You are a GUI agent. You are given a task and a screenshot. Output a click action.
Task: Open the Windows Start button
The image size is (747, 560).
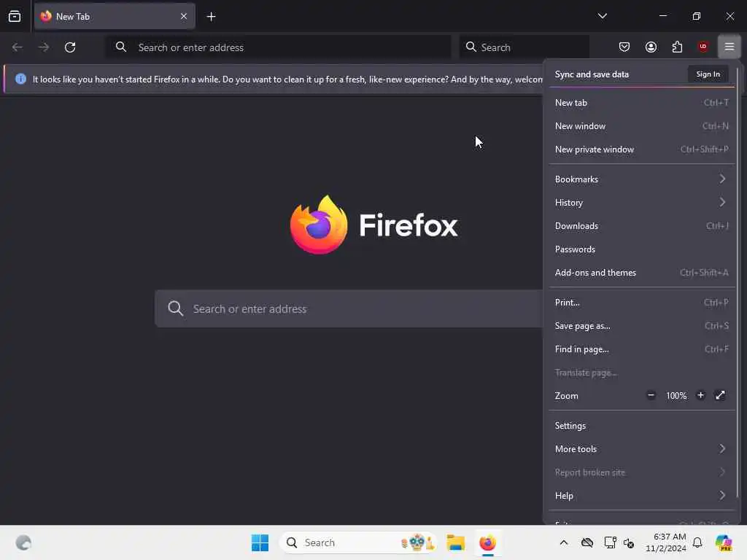click(260, 542)
